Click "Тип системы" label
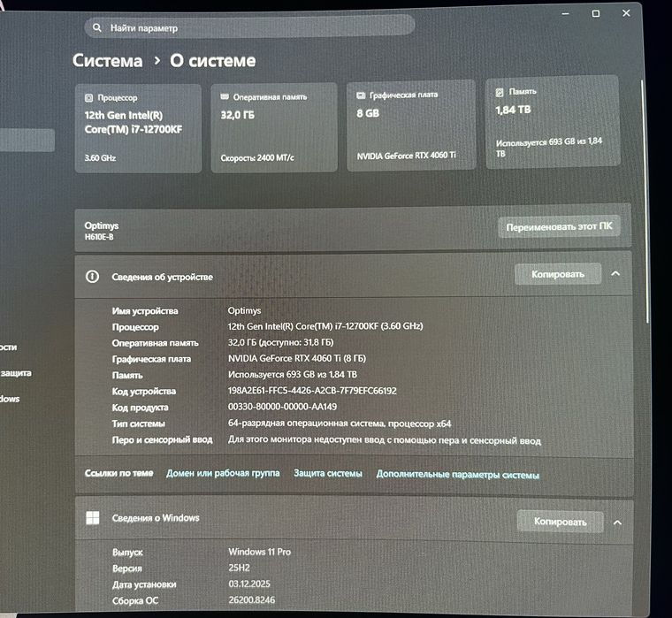 (x=139, y=423)
